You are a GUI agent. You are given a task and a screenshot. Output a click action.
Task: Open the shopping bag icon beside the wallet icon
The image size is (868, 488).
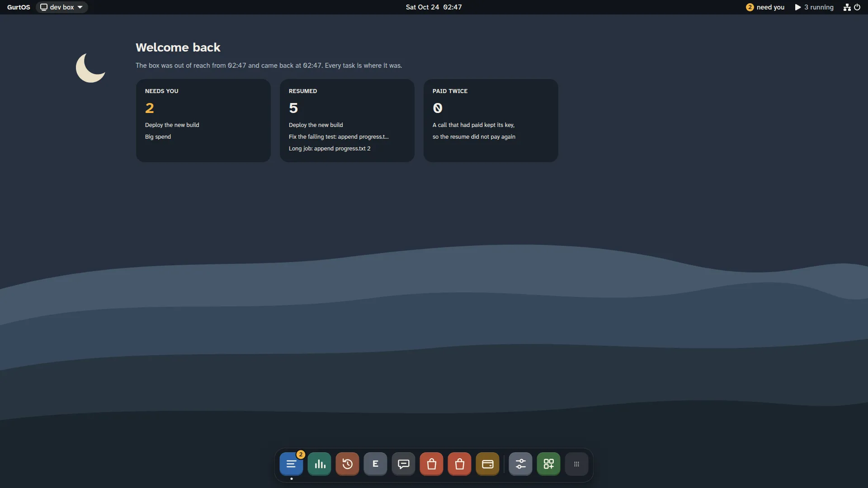pyautogui.click(x=460, y=464)
